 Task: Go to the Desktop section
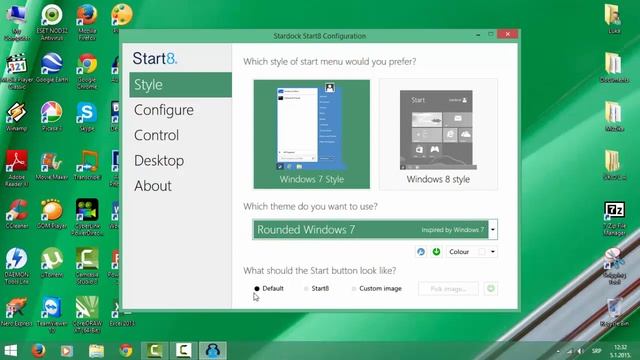[159, 161]
